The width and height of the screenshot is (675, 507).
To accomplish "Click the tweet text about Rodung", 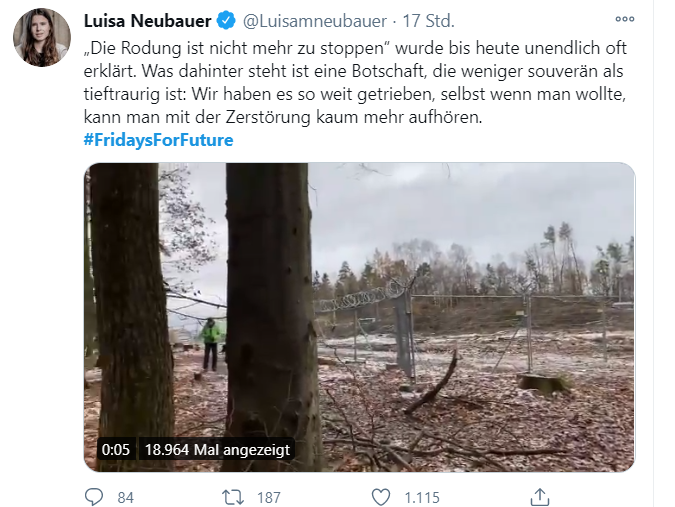I will [x=355, y=82].
